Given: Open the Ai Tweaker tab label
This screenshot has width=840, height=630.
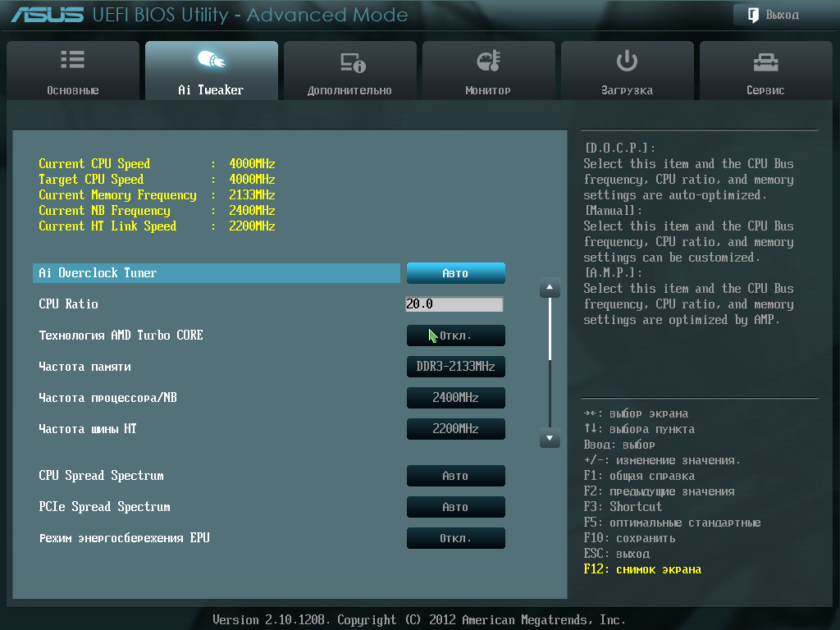Looking at the screenshot, I should [x=211, y=90].
